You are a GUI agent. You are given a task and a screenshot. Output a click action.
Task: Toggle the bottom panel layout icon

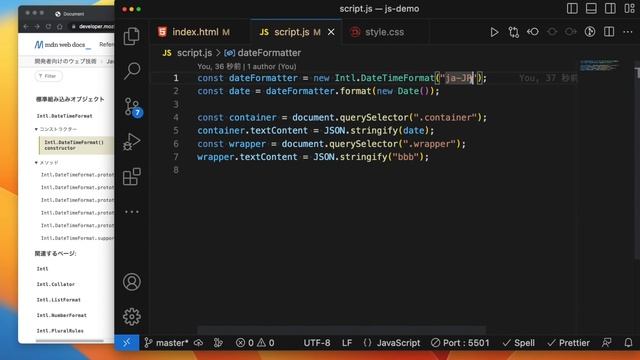(x=591, y=9)
